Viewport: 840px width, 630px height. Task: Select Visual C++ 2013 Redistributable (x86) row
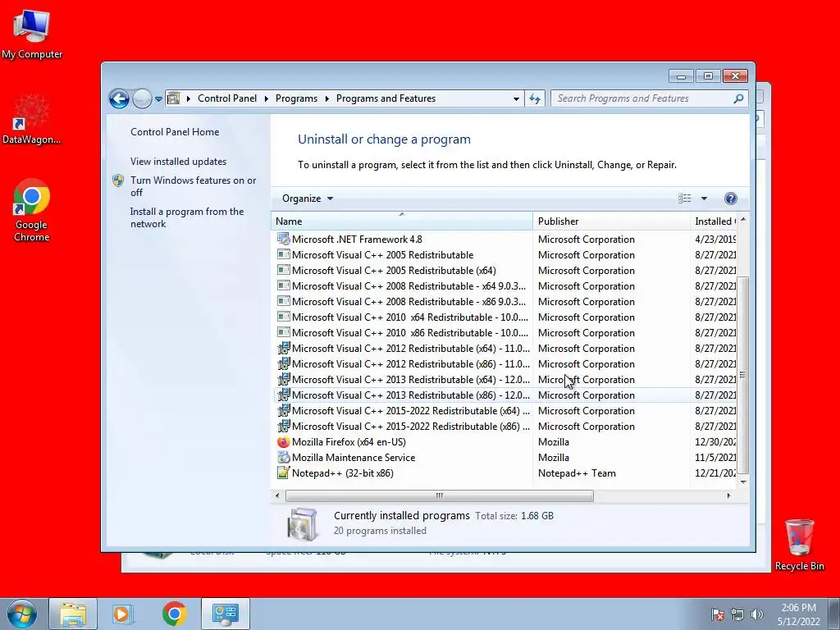point(505,395)
